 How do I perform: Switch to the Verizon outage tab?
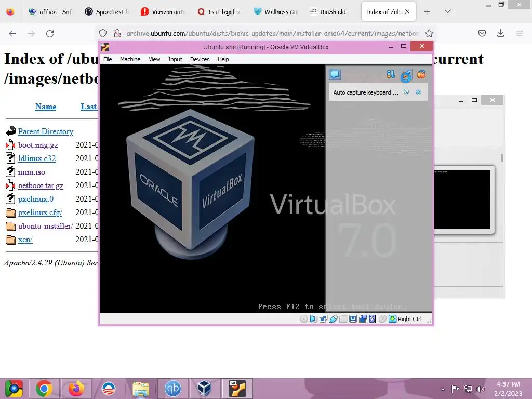pyautogui.click(x=163, y=11)
